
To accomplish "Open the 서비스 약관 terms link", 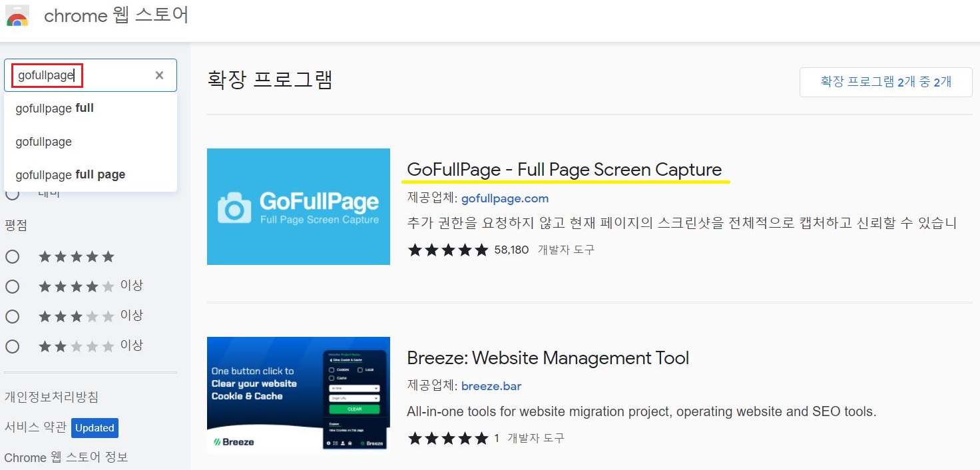I will tap(35, 427).
